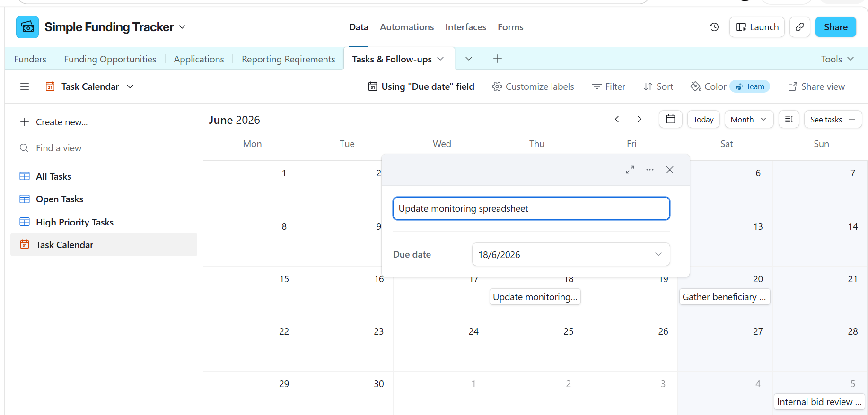Click the Task Calendar icon in toolbar
Viewport: 868px width, 415px height.
click(x=50, y=86)
